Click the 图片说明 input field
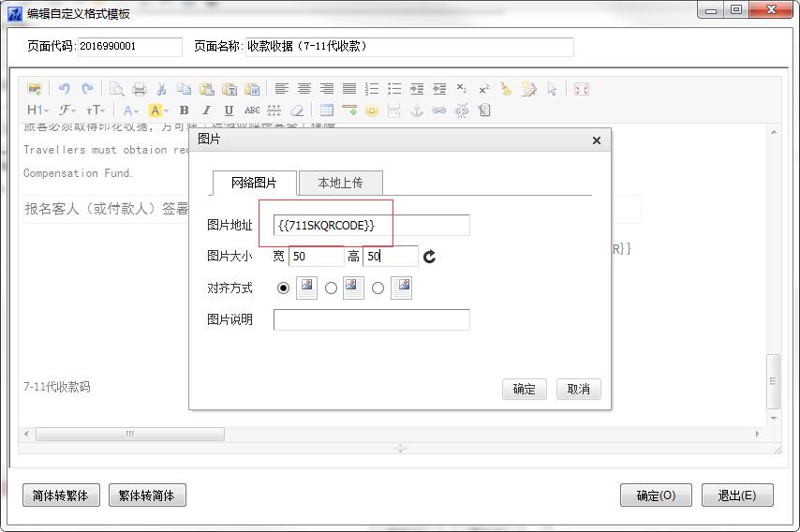Viewport: 800px width, 532px height. coord(371,319)
